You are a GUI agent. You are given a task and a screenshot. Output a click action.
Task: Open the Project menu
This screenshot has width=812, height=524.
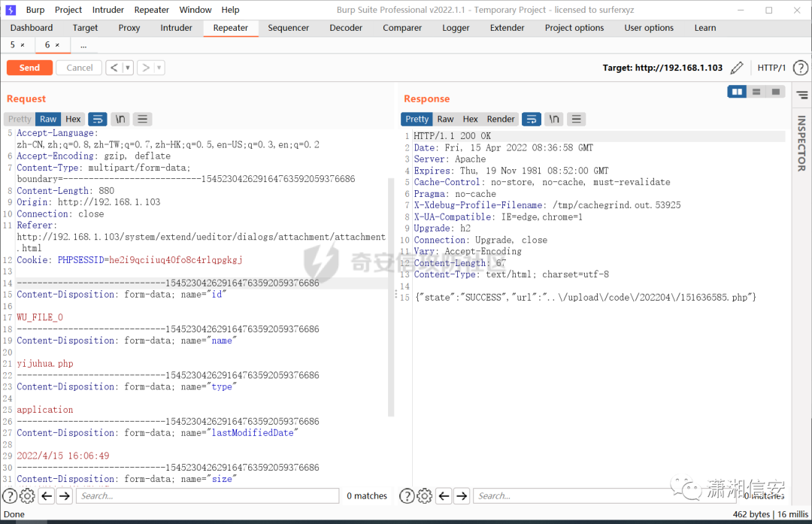point(68,10)
